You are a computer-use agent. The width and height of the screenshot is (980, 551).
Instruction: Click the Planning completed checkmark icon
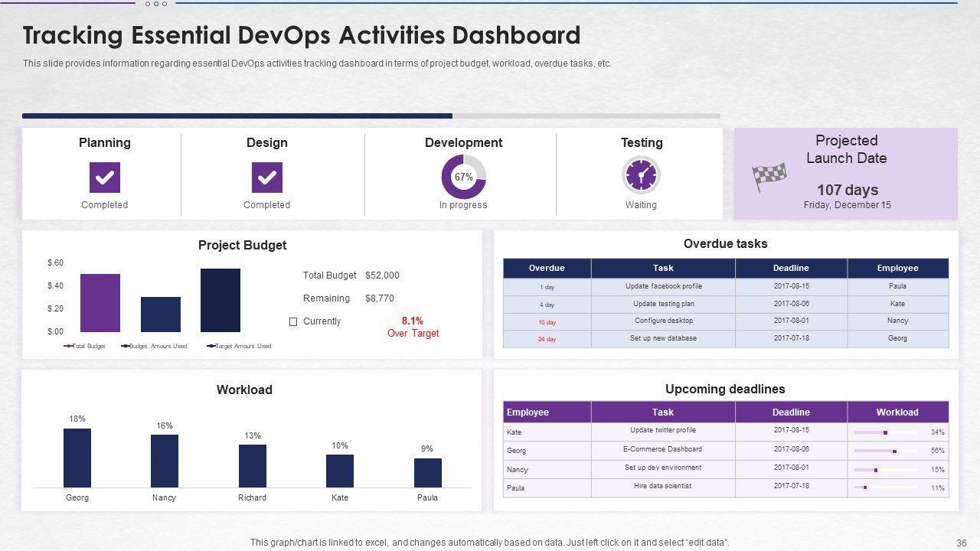pos(104,178)
